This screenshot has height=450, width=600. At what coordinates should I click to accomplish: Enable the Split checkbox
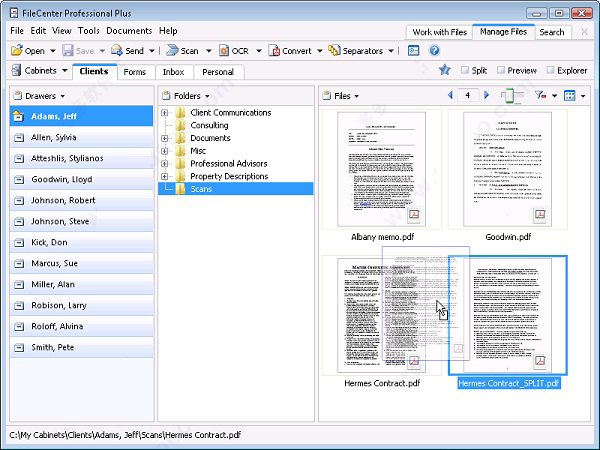(466, 71)
